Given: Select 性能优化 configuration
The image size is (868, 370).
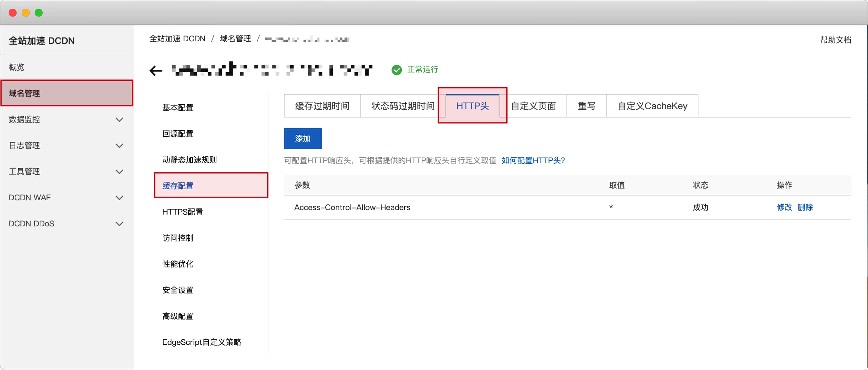Looking at the screenshot, I should pyautogui.click(x=178, y=264).
